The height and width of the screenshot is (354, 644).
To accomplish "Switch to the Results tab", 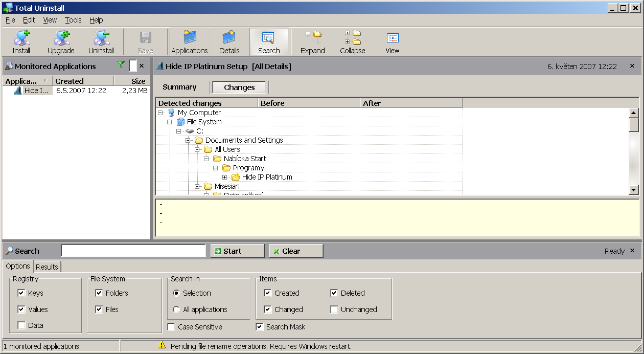I will (47, 267).
